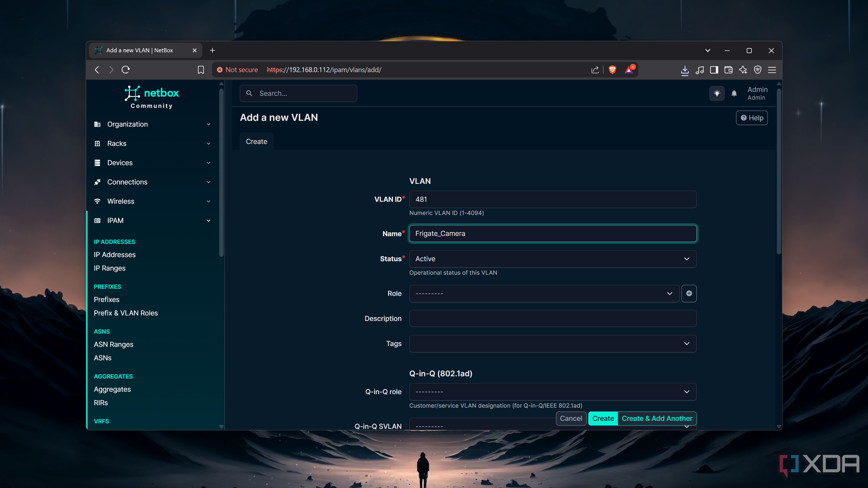
Task: Toggle browser sidebar panel icon
Action: [x=714, y=70]
